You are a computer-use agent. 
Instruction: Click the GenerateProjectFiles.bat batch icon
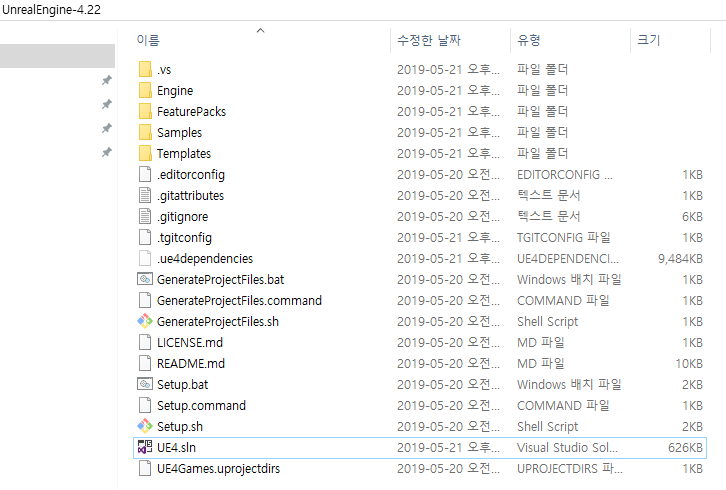point(145,279)
